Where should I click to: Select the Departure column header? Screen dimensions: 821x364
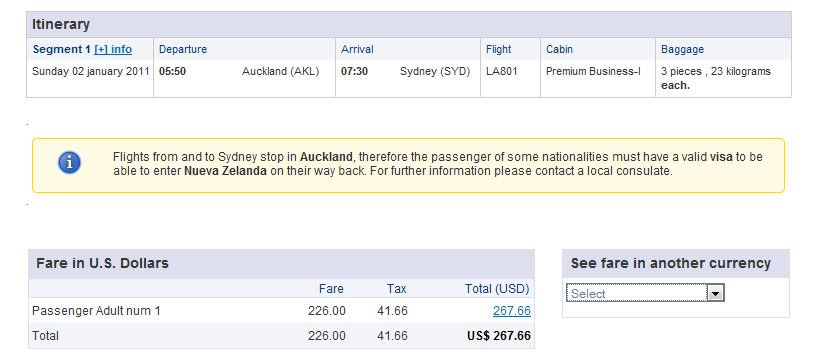(x=183, y=49)
